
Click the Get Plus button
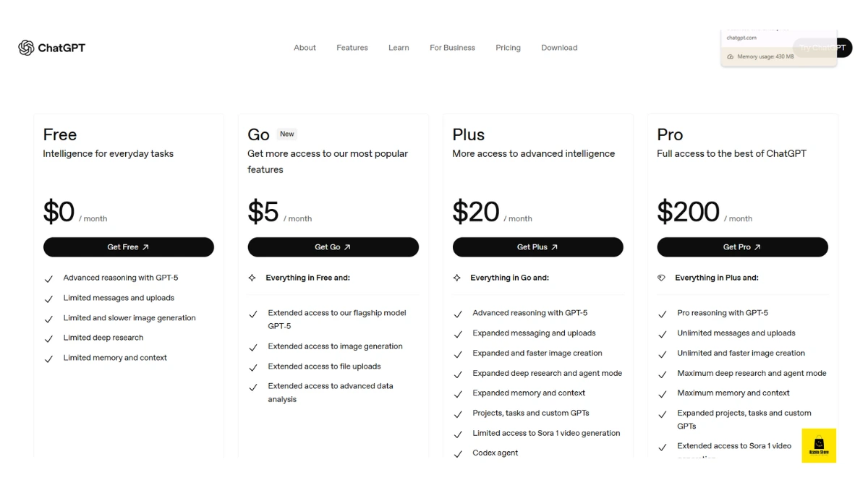click(537, 247)
